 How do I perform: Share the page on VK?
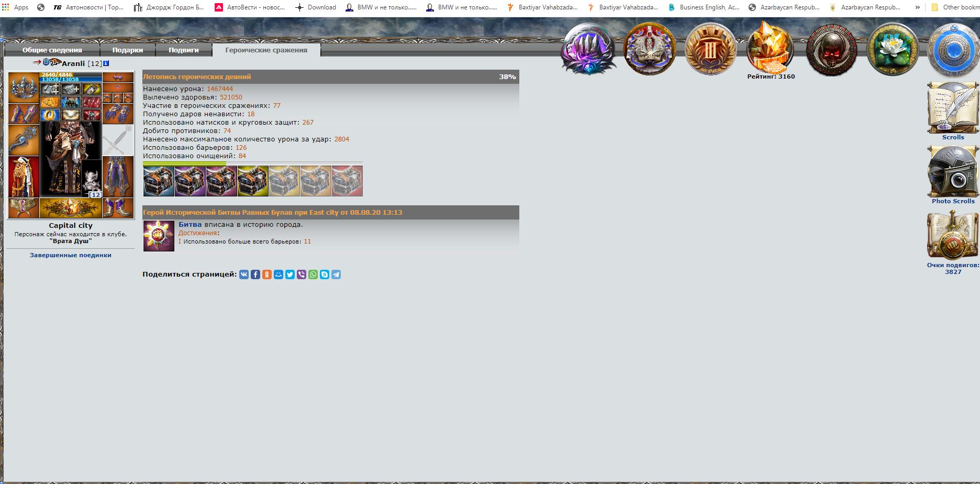(244, 274)
